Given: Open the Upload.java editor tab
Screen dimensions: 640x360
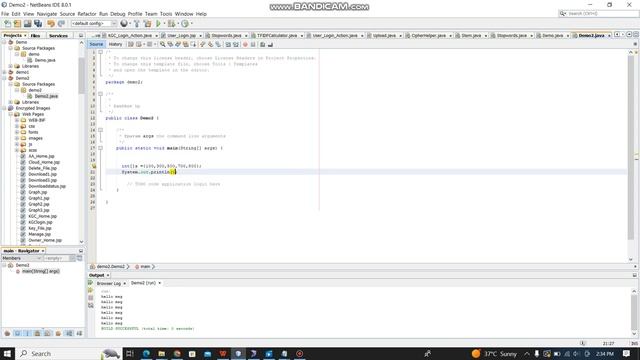Looking at the screenshot, I should pos(384,36).
